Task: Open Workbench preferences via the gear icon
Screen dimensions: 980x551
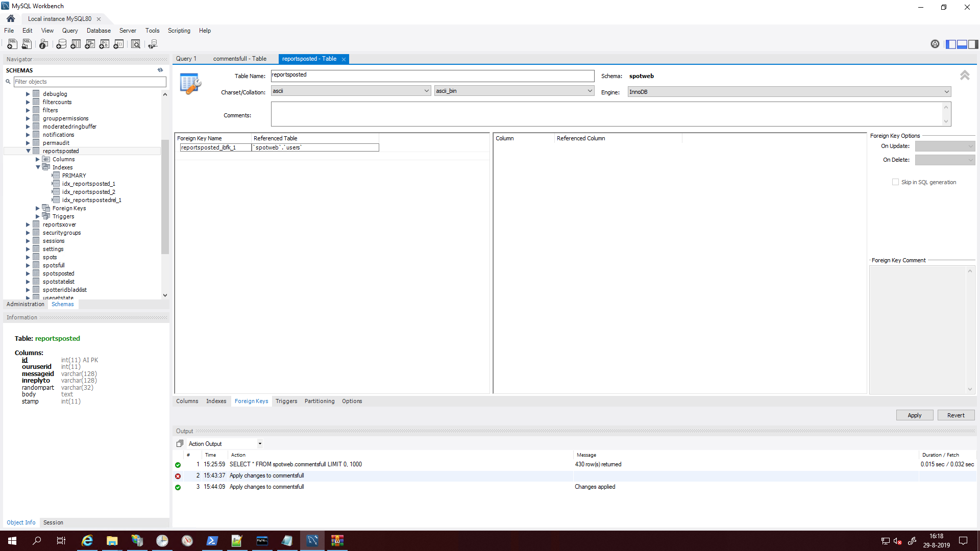Action: (935, 44)
